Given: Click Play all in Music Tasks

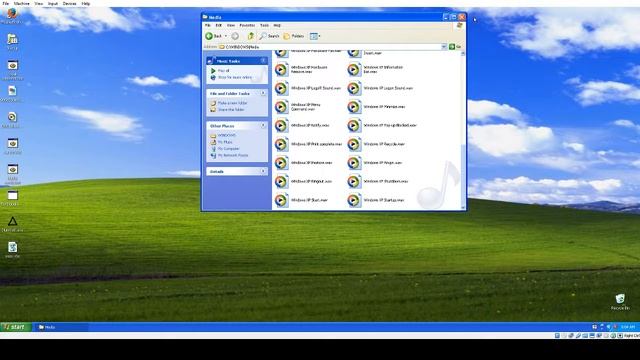Looking at the screenshot, I should [x=223, y=71].
